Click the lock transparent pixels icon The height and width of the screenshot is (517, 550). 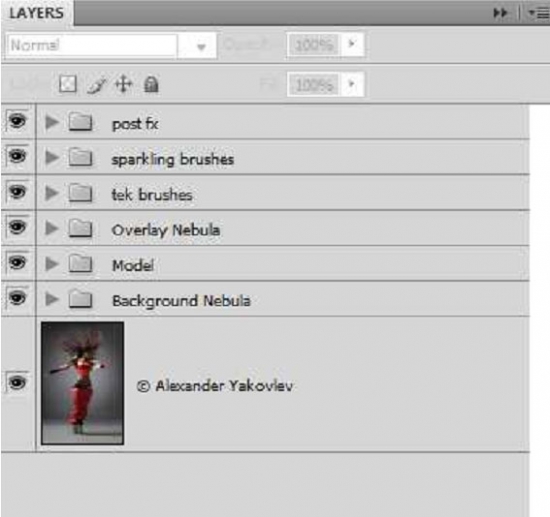click(x=67, y=84)
